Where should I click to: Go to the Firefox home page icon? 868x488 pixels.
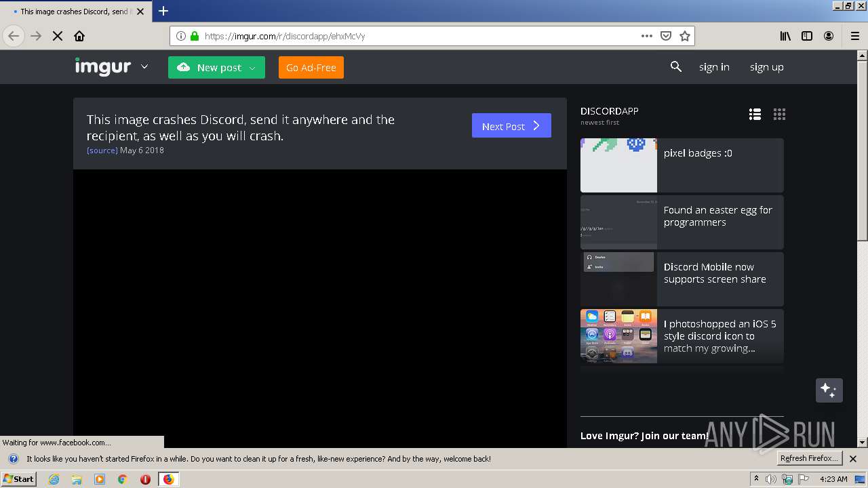pos(79,36)
